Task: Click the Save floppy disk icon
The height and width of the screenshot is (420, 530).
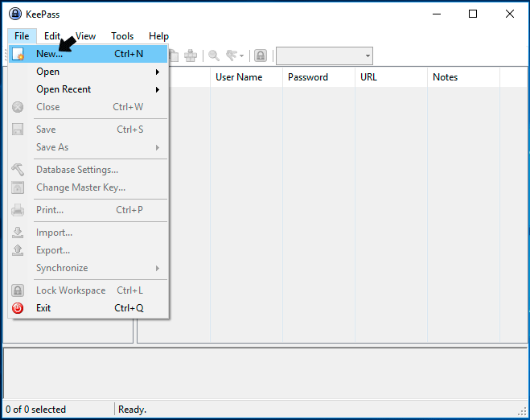Action: [18, 130]
